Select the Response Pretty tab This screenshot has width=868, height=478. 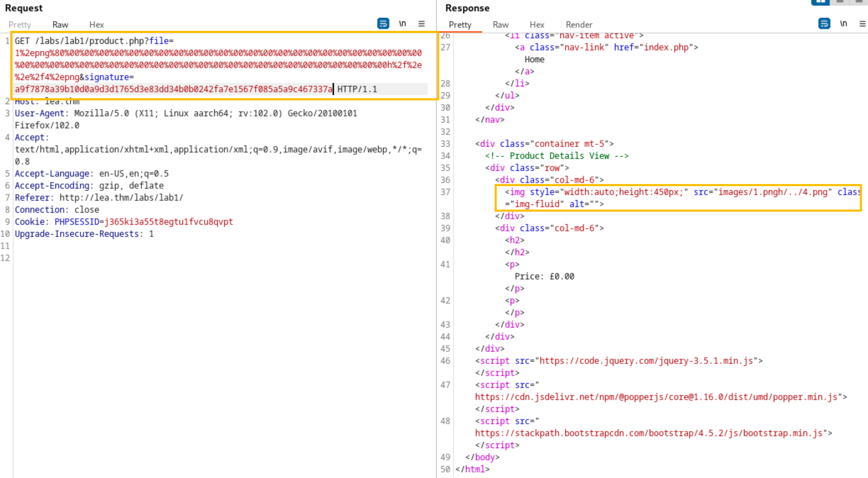coord(460,24)
